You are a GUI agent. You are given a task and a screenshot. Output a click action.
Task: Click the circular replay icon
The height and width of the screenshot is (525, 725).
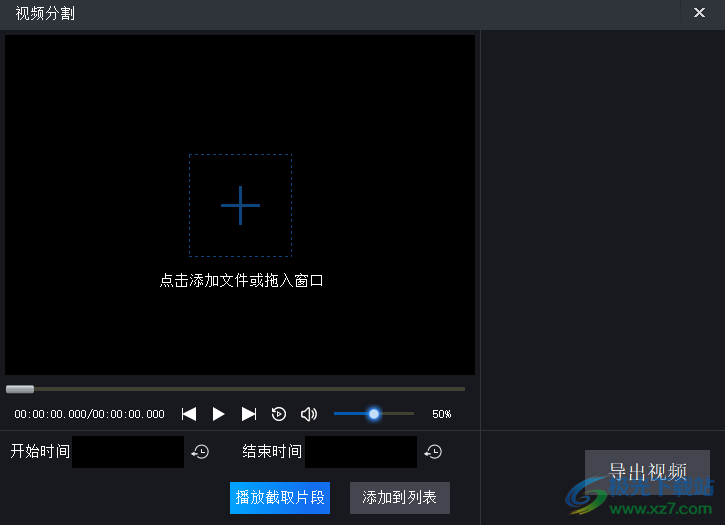coord(279,414)
